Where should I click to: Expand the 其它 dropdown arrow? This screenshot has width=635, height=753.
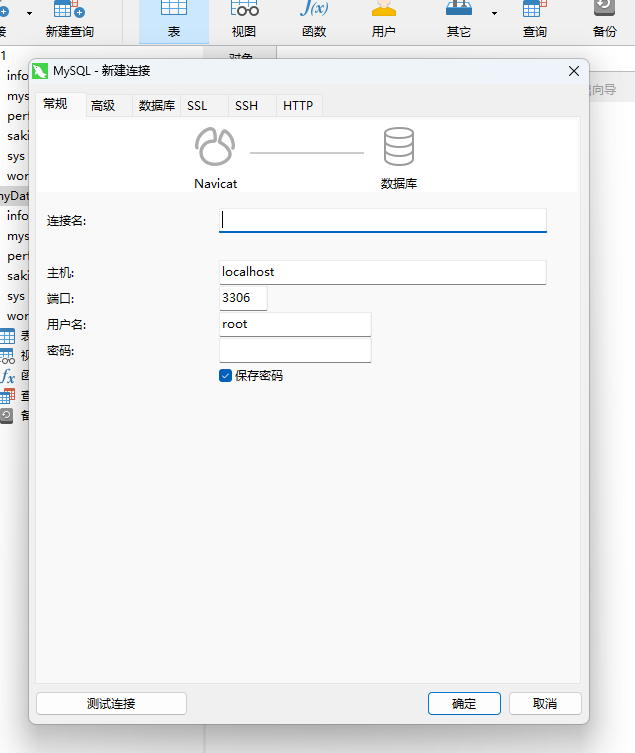coord(494,13)
